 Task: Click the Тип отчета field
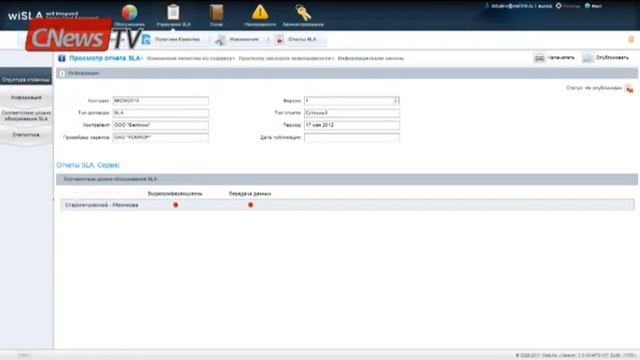tap(352, 113)
